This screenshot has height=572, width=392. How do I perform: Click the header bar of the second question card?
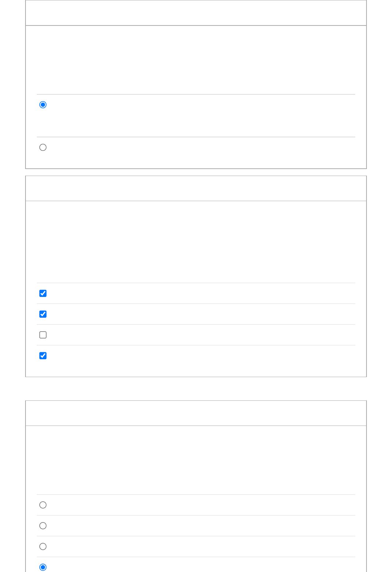196,188
